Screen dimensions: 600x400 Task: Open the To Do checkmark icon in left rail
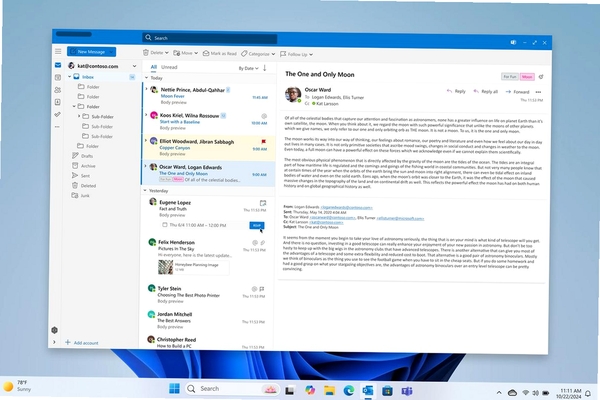[x=57, y=114]
